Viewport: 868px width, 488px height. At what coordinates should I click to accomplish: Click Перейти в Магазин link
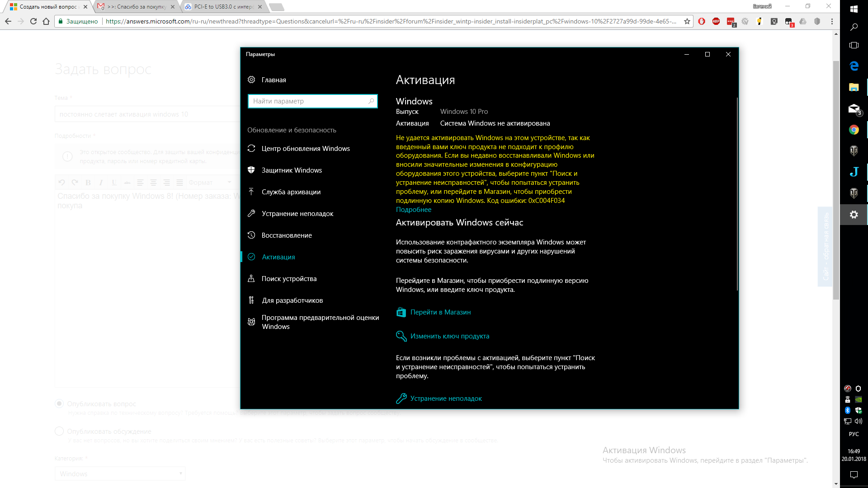tap(440, 312)
